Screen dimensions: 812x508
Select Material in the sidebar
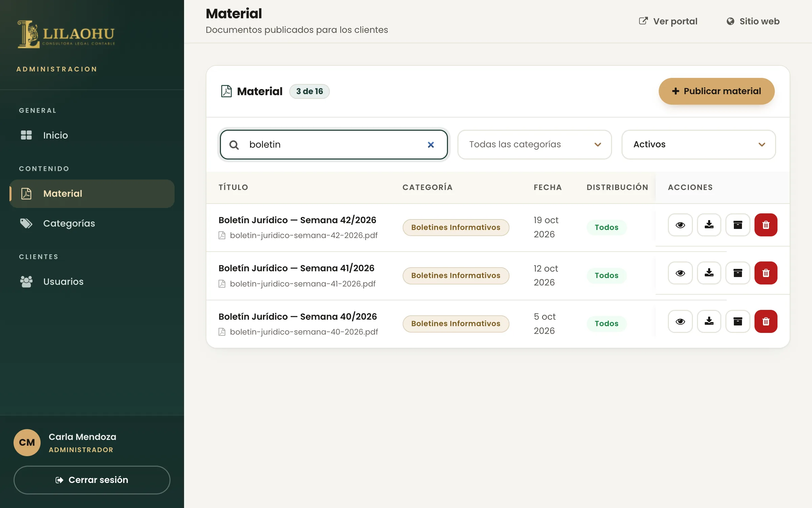[92, 194]
